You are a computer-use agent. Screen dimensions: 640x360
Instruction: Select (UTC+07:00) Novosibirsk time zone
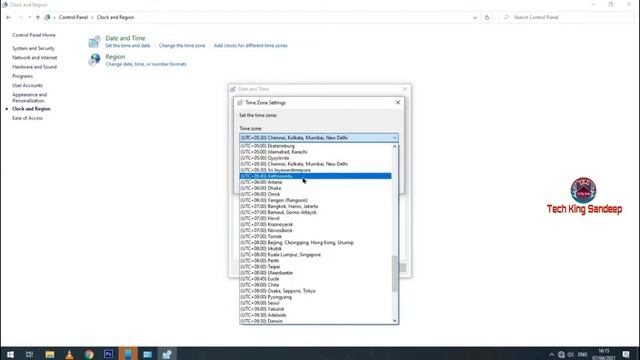pos(316,231)
